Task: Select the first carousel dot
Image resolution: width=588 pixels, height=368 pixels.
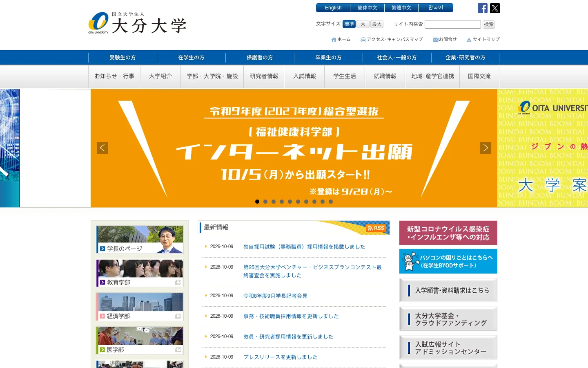Action: [257, 202]
